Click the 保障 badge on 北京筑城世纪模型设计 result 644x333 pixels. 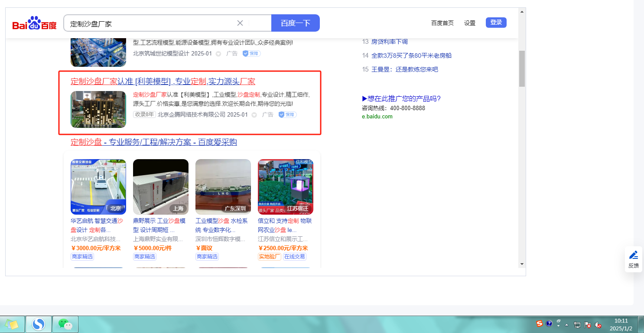coord(251,53)
